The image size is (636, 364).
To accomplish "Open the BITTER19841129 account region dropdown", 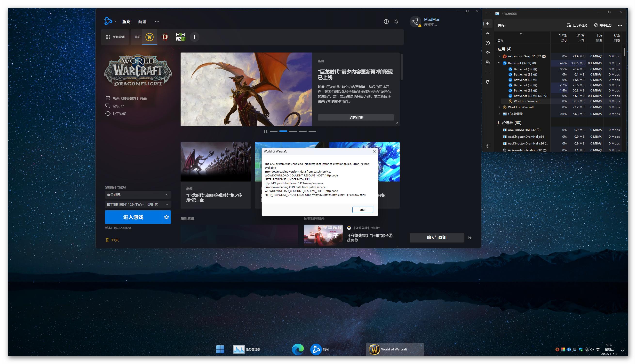I will pyautogui.click(x=138, y=205).
